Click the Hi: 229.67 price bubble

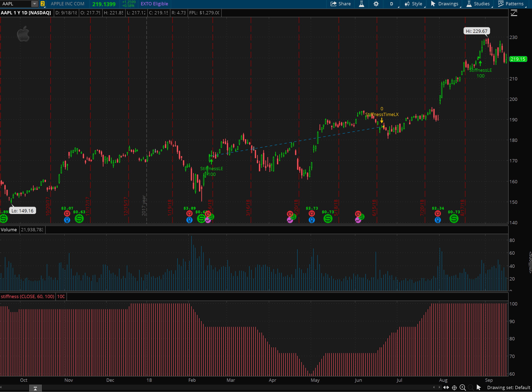(477, 31)
